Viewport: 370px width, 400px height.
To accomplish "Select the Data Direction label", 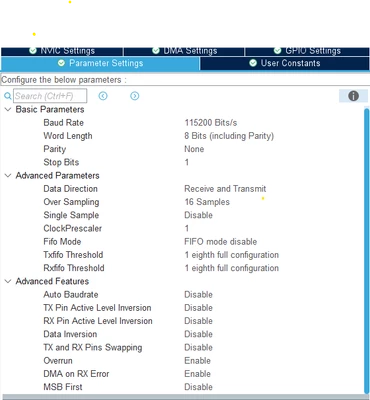I will pos(70,189).
